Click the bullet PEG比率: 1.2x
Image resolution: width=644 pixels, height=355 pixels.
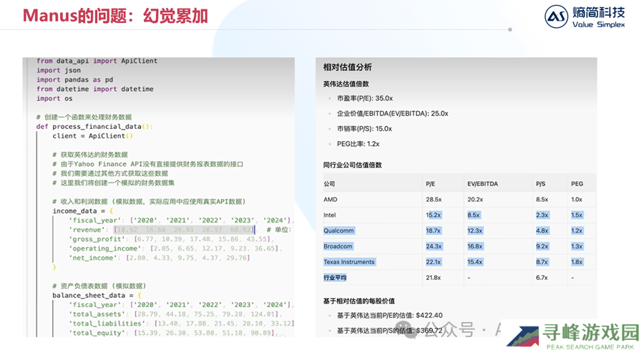pos(358,145)
